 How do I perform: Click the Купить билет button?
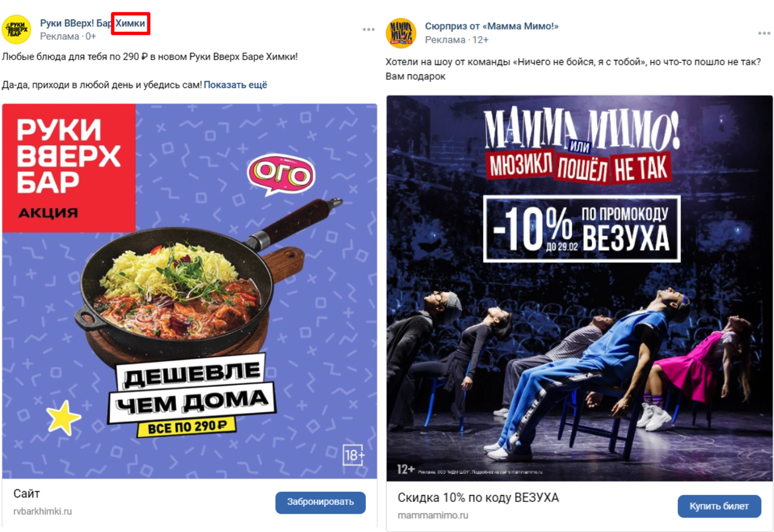(x=719, y=506)
